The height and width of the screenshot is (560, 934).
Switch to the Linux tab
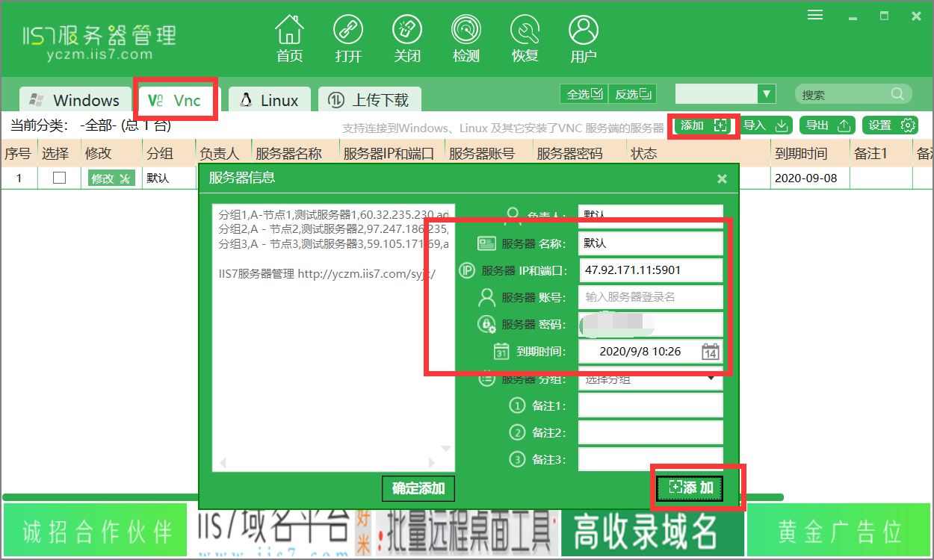(x=268, y=99)
